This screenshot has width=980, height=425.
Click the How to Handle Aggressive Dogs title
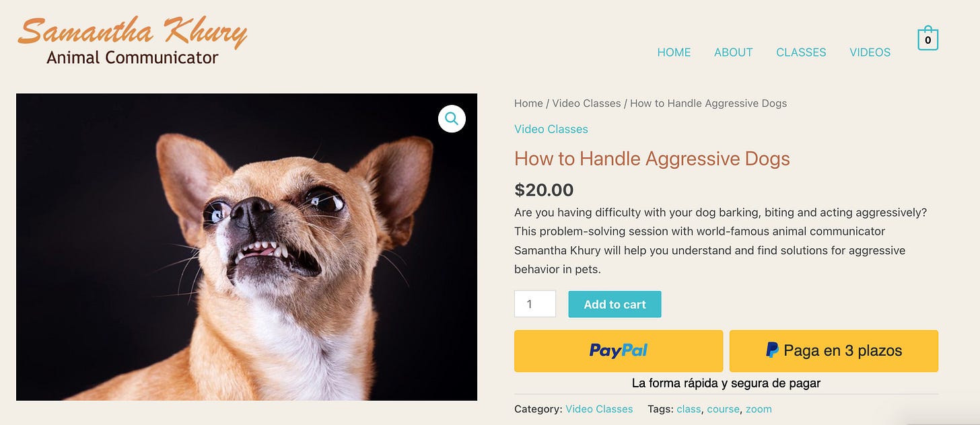click(652, 159)
